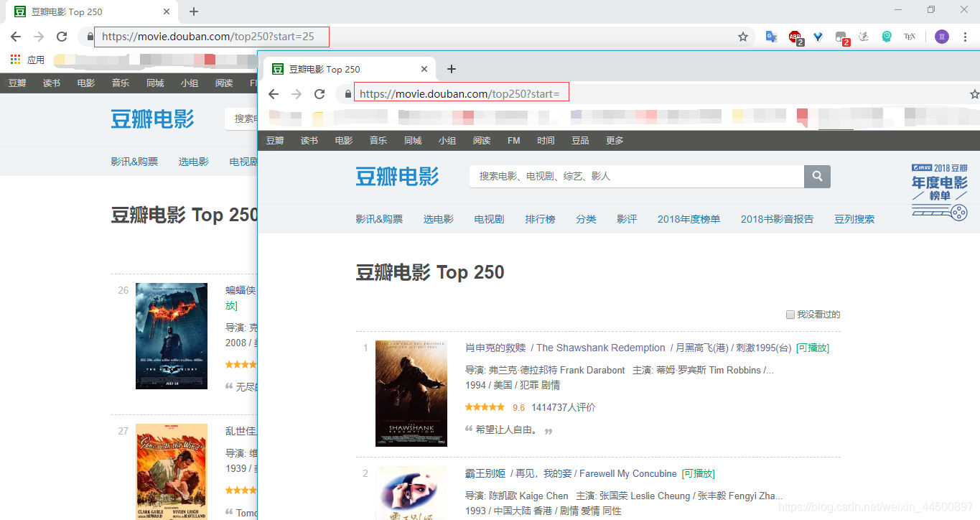Click lock icon in rear window address bar
Viewport: 980px width, 520px height.
click(x=90, y=37)
